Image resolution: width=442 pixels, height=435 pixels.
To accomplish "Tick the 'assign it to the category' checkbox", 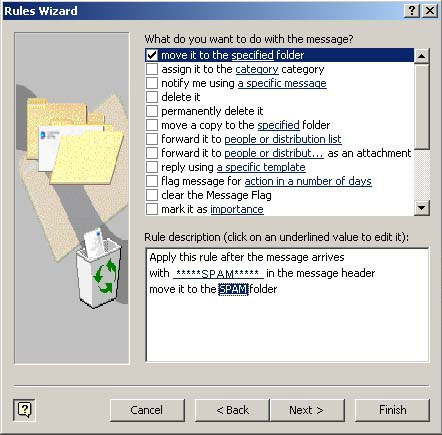I will pyautogui.click(x=152, y=69).
